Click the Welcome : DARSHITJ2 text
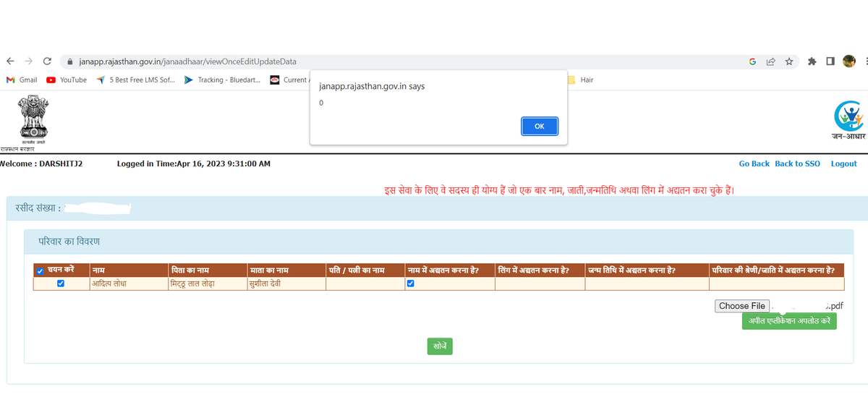This screenshot has width=868, height=410. tap(41, 164)
